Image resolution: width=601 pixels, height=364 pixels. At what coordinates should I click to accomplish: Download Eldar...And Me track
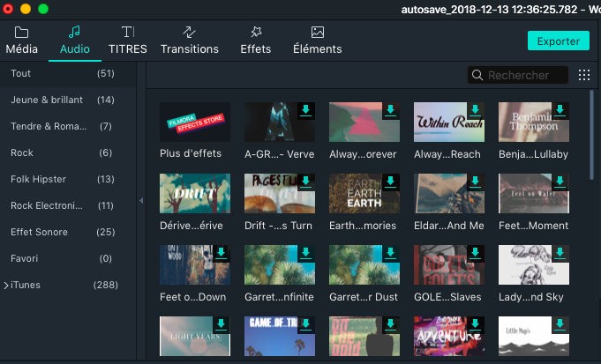tap(476, 182)
